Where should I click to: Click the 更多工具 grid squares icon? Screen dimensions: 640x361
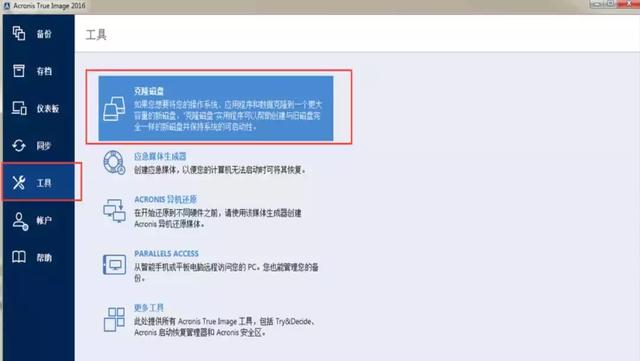click(x=114, y=319)
